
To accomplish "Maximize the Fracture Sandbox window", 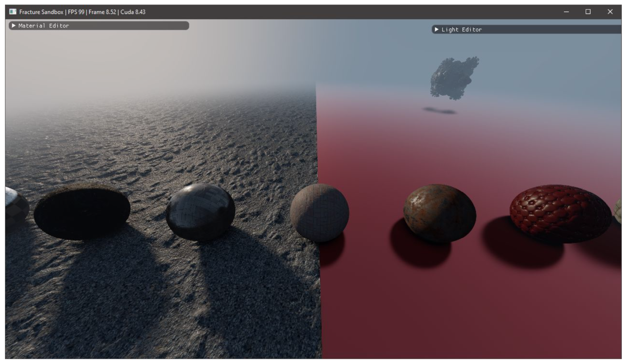I will coord(588,12).
